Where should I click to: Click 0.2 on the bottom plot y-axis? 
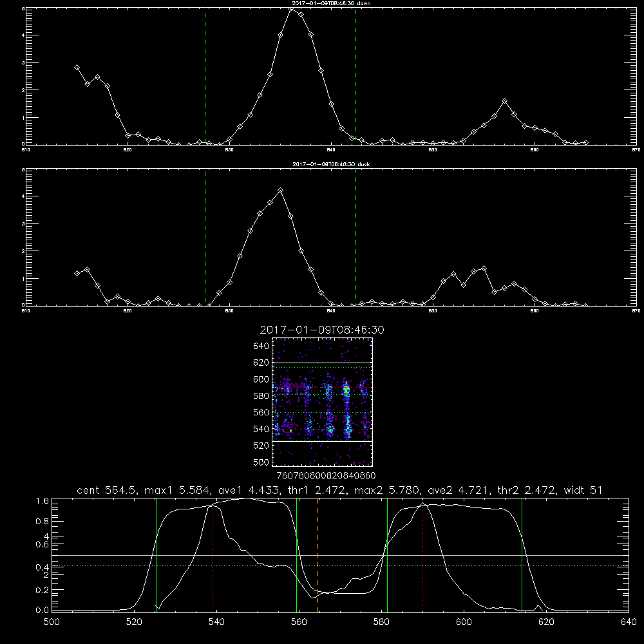[43, 590]
